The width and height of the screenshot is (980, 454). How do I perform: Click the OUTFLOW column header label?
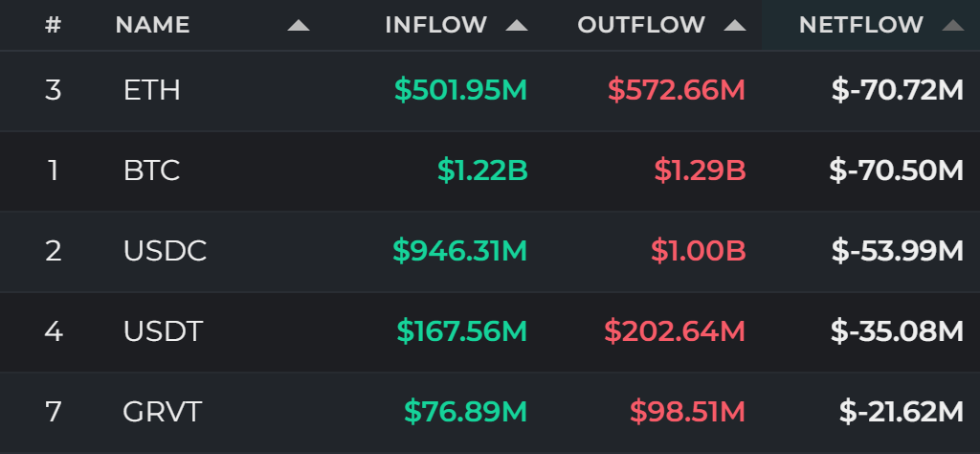(641, 25)
